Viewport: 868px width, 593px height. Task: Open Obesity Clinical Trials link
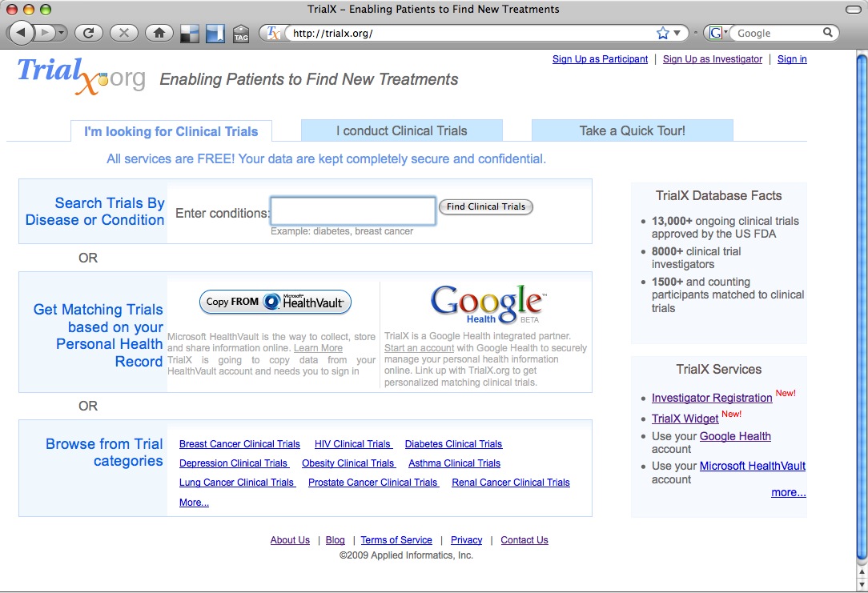coord(348,463)
